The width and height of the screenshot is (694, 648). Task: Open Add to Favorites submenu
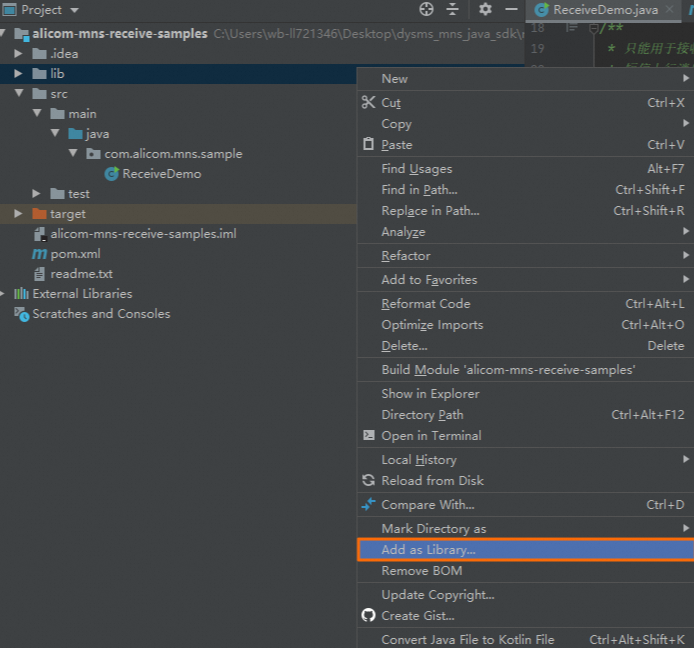point(525,280)
